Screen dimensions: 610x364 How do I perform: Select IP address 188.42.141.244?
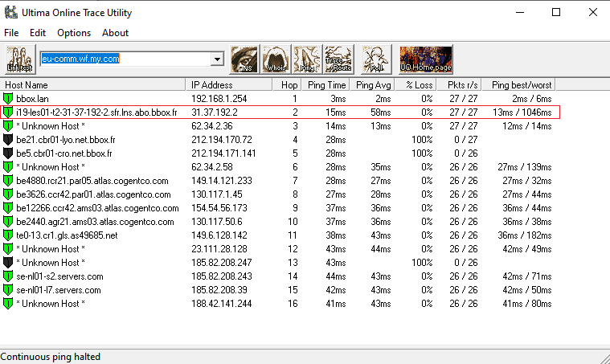point(222,304)
